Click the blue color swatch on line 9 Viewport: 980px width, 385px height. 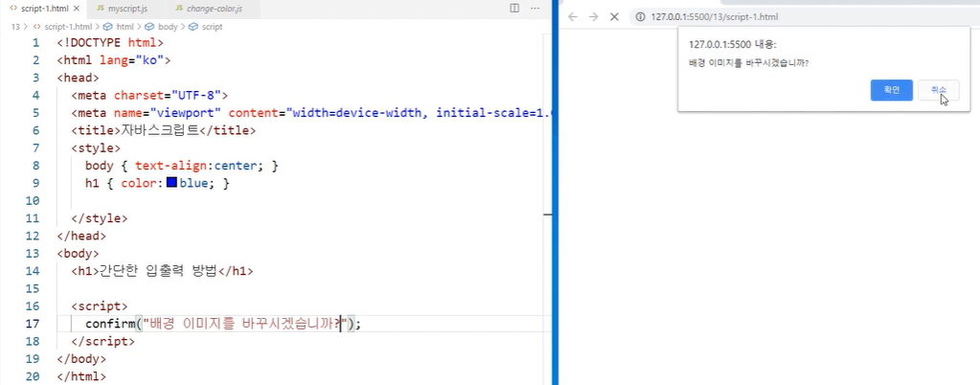click(171, 183)
